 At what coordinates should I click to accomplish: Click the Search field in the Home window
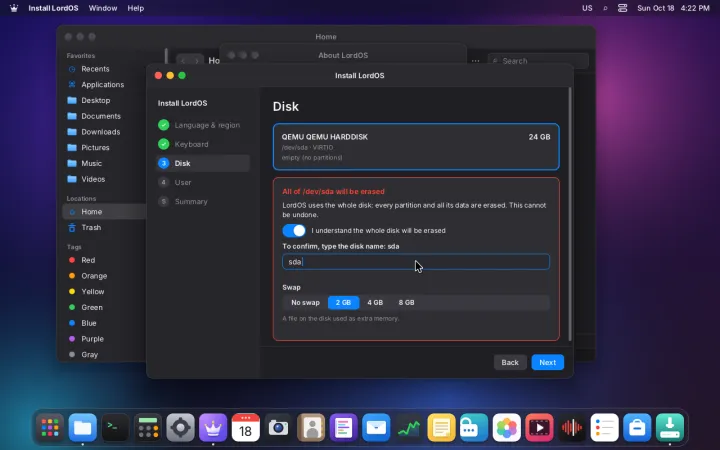pos(538,61)
